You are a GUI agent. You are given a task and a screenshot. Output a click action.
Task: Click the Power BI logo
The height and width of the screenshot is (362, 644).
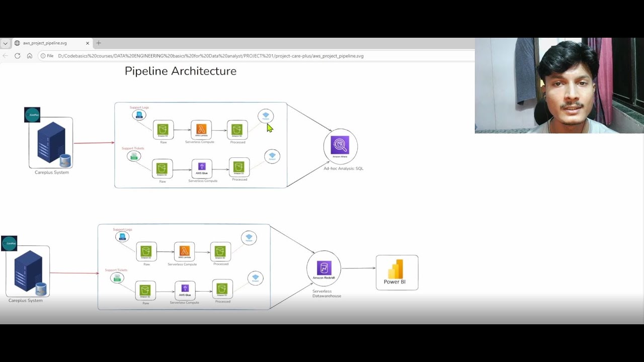(x=396, y=269)
